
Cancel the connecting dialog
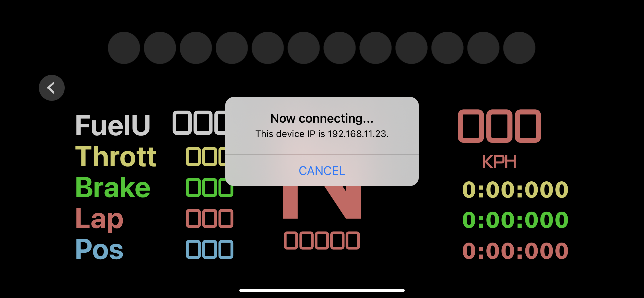tap(322, 171)
